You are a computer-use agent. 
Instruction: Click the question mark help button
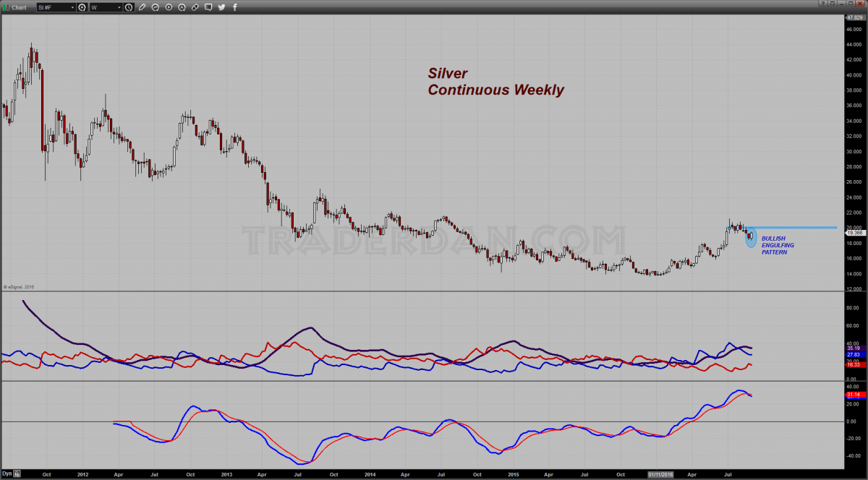pos(823,4)
